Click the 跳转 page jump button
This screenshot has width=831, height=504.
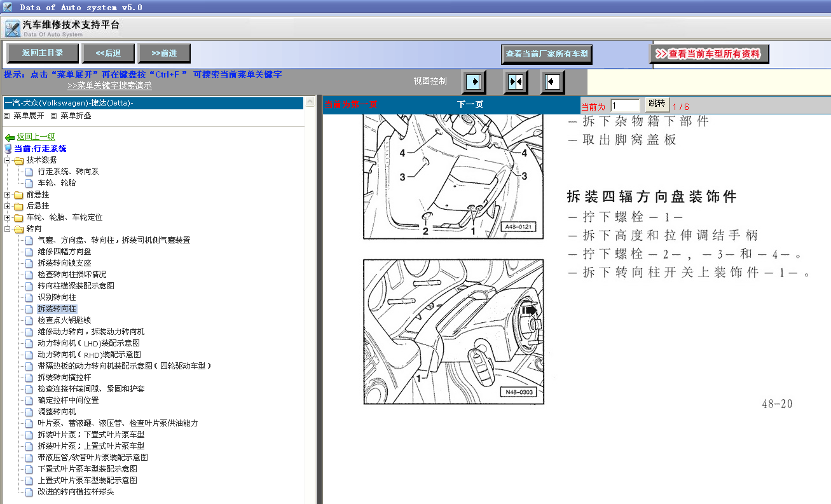coord(657,104)
